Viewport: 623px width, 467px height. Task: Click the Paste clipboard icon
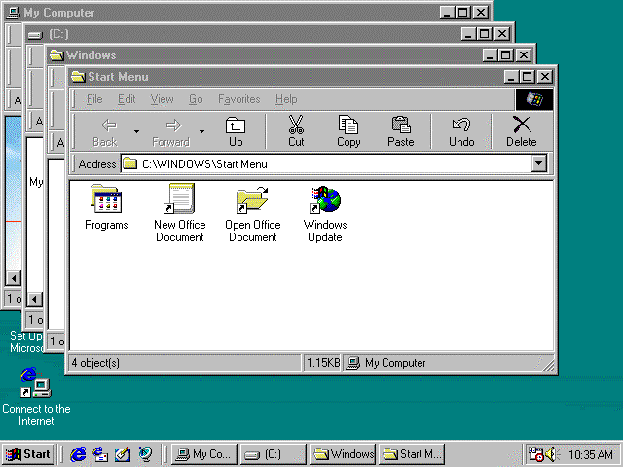click(x=401, y=131)
